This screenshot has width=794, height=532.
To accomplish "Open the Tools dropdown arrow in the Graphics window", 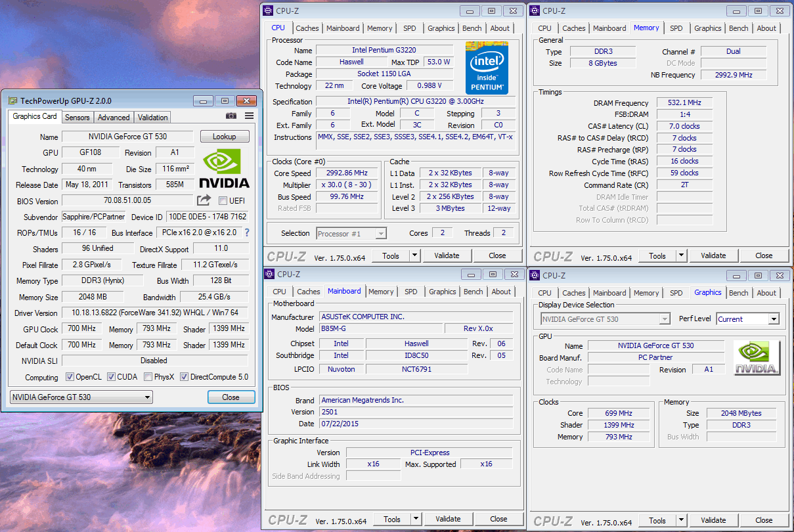I will pyautogui.click(x=682, y=520).
